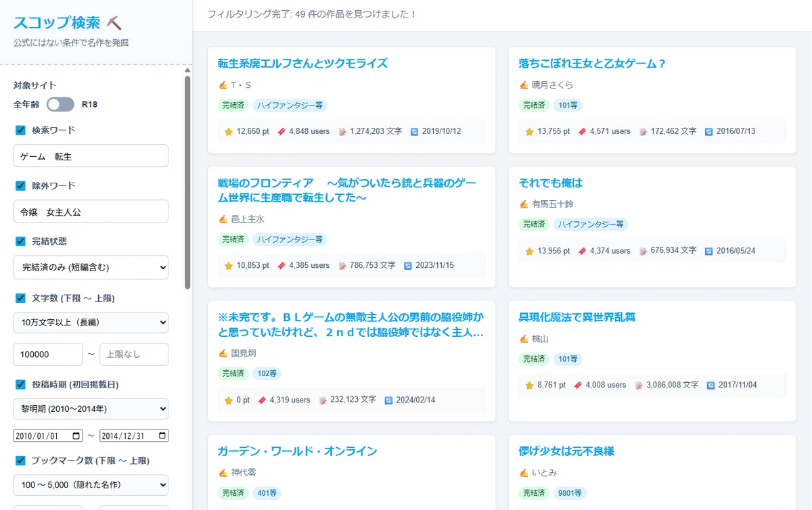
Task: Click the 除外ワード field containing 令嬢 女主人公
Action: 91,211
